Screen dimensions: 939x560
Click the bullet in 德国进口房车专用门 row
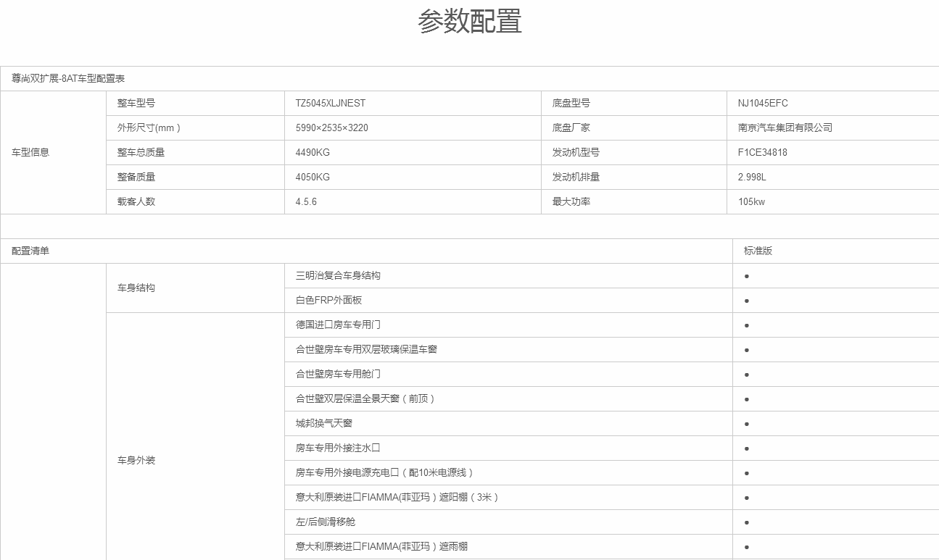(747, 325)
